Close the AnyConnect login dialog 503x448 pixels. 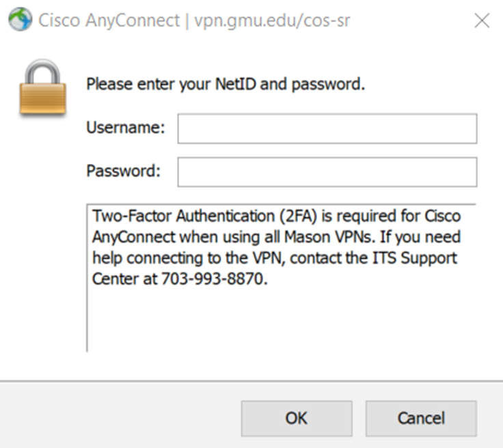482,20
